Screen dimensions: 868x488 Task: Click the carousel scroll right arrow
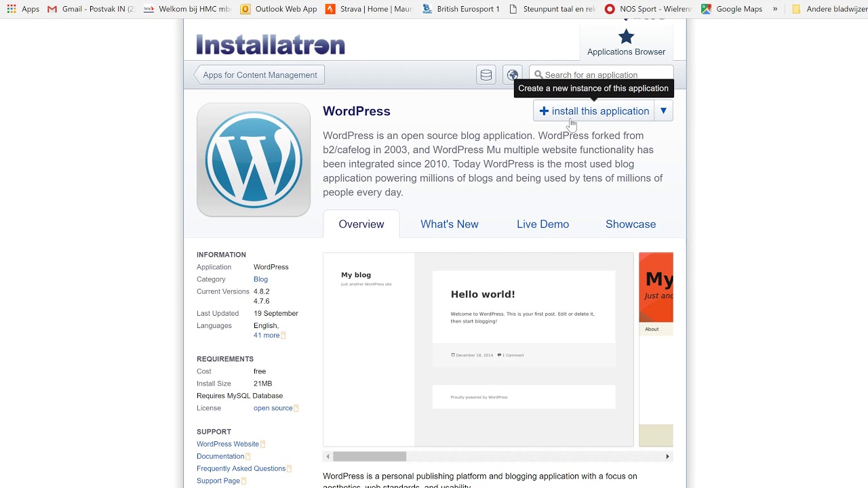coord(667,457)
